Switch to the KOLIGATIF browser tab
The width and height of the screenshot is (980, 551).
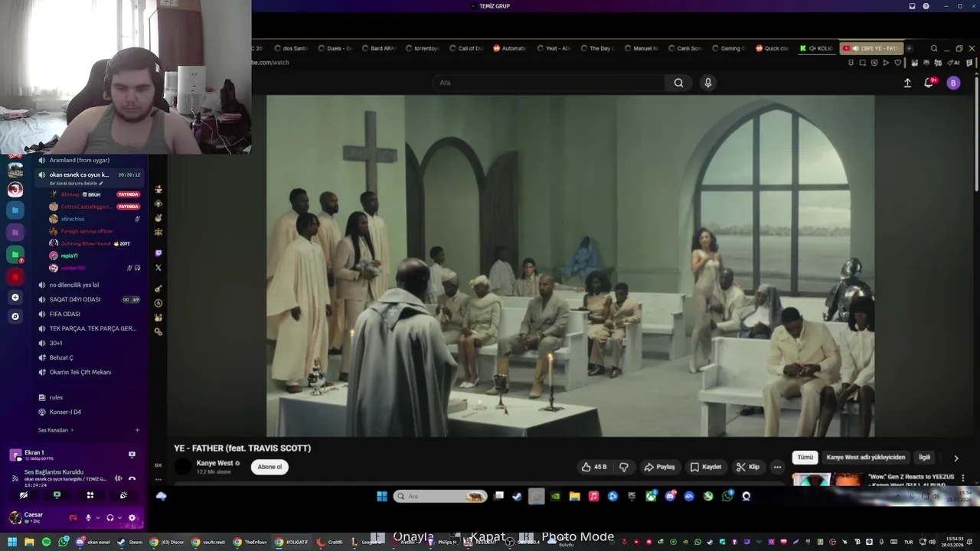pyautogui.click(x=817, y=48)
